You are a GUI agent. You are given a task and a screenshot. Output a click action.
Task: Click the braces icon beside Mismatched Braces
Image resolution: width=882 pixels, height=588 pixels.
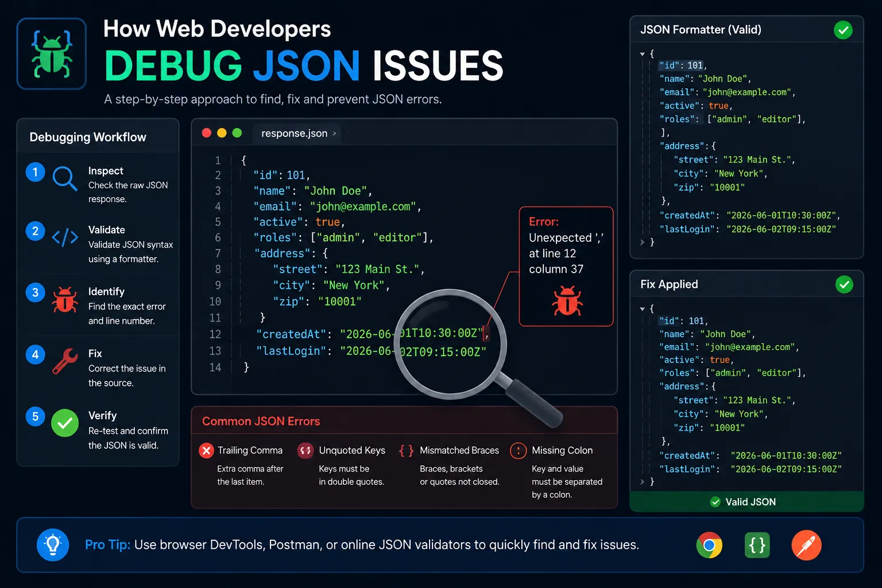pyautogui.click(x=406, y=451)
